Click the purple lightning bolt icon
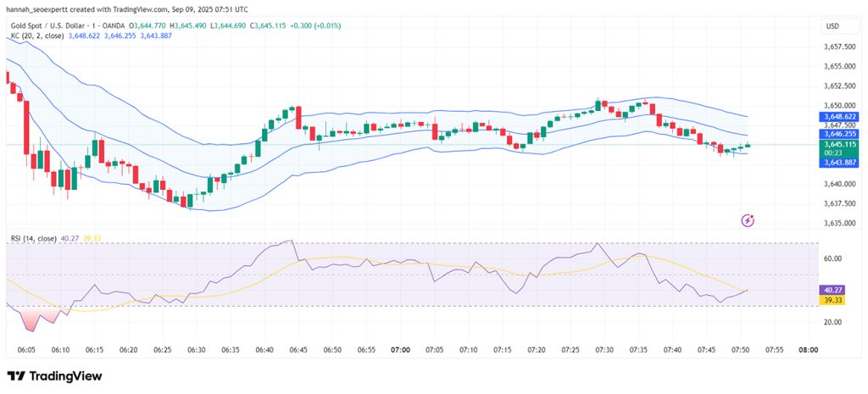 pos(748,221)
